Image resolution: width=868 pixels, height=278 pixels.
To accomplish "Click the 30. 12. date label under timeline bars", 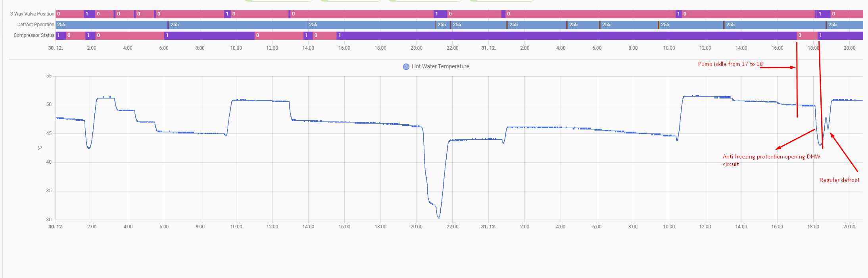I will [56, 48].
